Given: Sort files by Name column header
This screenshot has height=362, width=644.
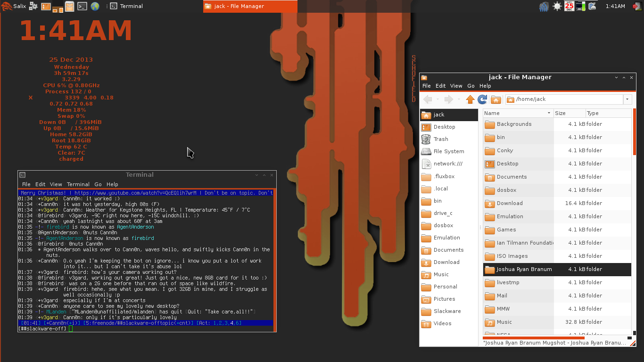Looking at the screenshot, I should [518, 113].
